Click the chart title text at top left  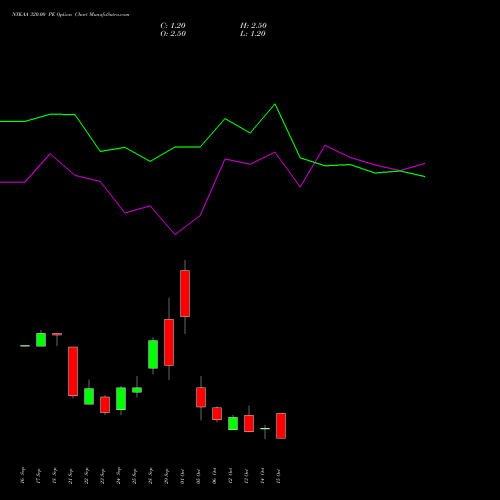point(70,14)
